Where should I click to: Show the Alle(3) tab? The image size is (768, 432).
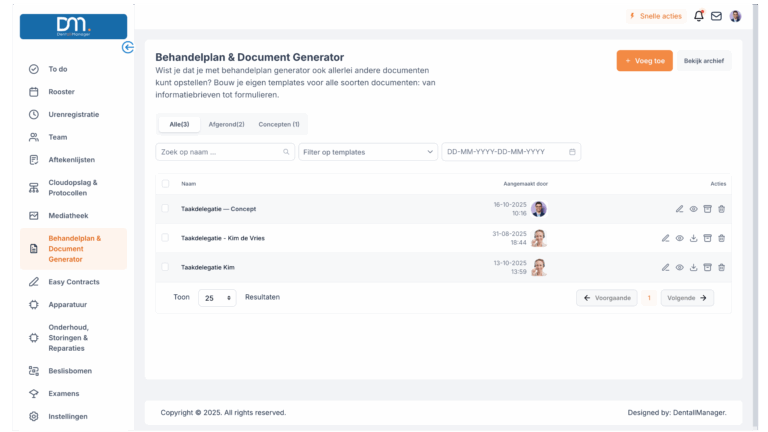179,124
